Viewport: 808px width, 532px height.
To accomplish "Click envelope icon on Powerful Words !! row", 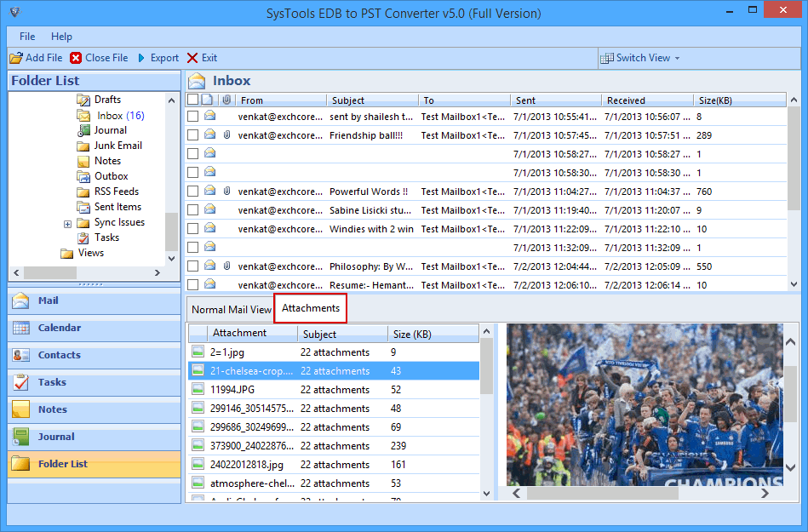I will (209, 191).
